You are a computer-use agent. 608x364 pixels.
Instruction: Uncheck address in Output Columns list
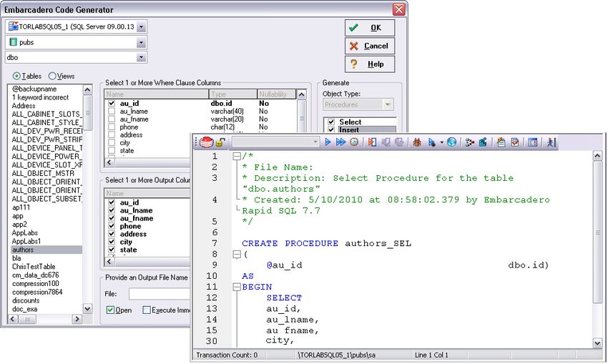(112, 234)
